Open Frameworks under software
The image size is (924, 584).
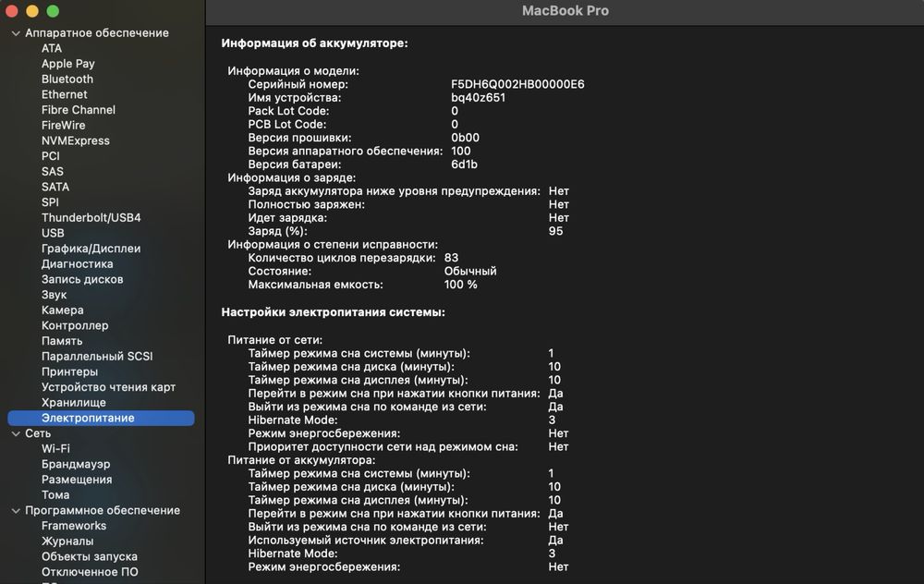74,526
